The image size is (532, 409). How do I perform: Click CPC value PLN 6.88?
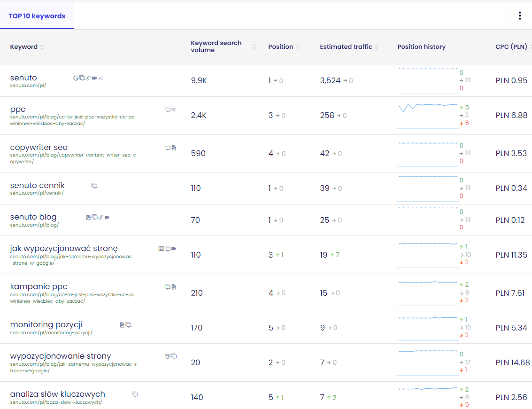click(x=511, y=116)
